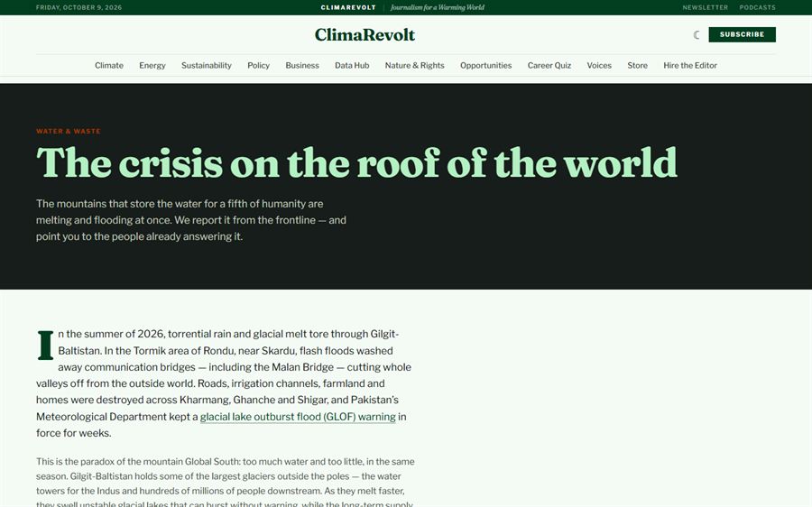Launch the Career Quiz page
This screenshot has height=507, width=812.
(x=549, y=65)
